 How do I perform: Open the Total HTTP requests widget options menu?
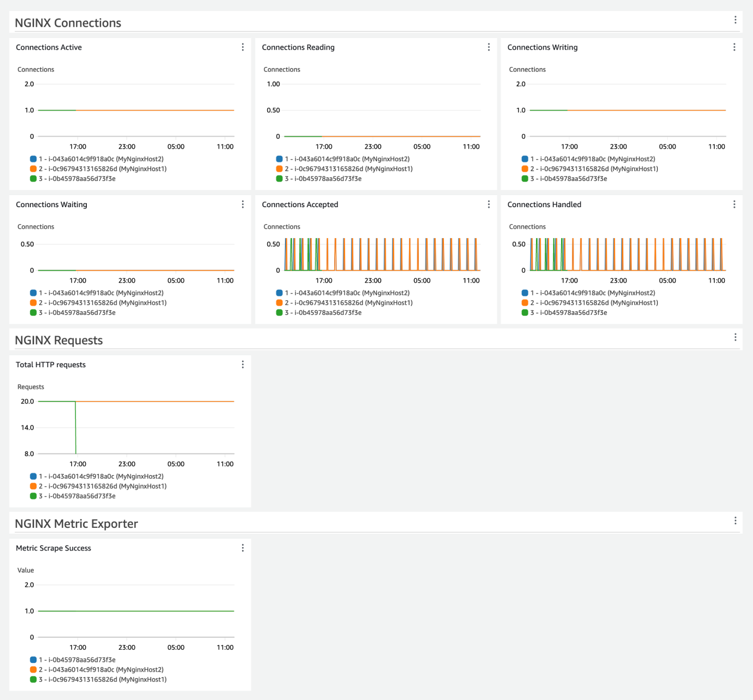point(243,364)
